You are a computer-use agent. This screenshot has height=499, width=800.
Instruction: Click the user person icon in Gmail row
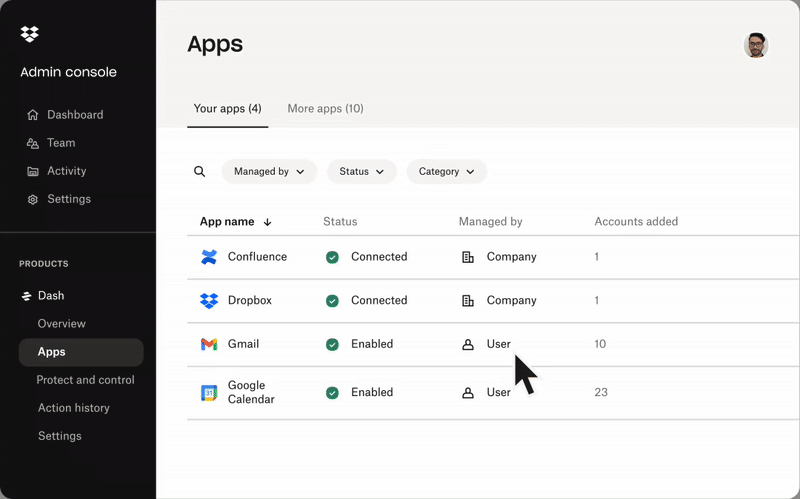pyautogui.click(x=468, y=345)
